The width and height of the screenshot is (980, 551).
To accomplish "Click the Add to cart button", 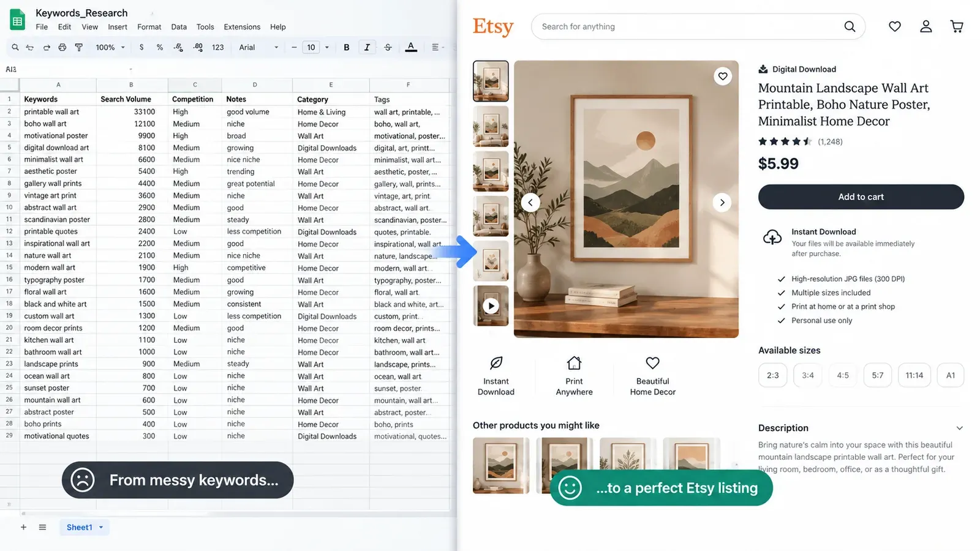I will point(861,197).
